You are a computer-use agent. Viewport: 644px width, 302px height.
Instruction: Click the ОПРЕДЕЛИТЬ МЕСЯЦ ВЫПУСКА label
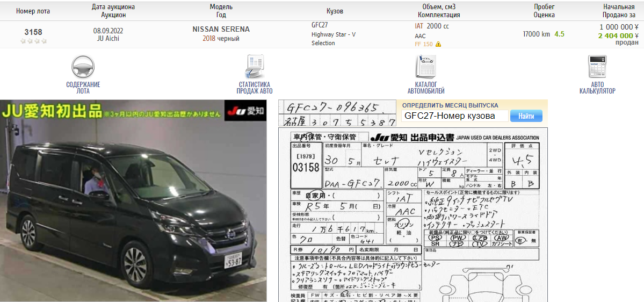[450, 105]
